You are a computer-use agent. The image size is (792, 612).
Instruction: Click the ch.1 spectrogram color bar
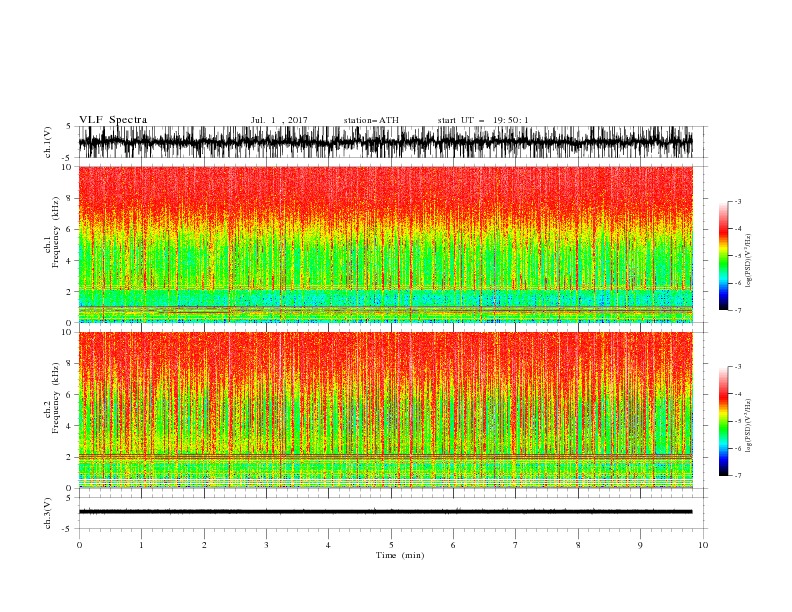point(723,256)
